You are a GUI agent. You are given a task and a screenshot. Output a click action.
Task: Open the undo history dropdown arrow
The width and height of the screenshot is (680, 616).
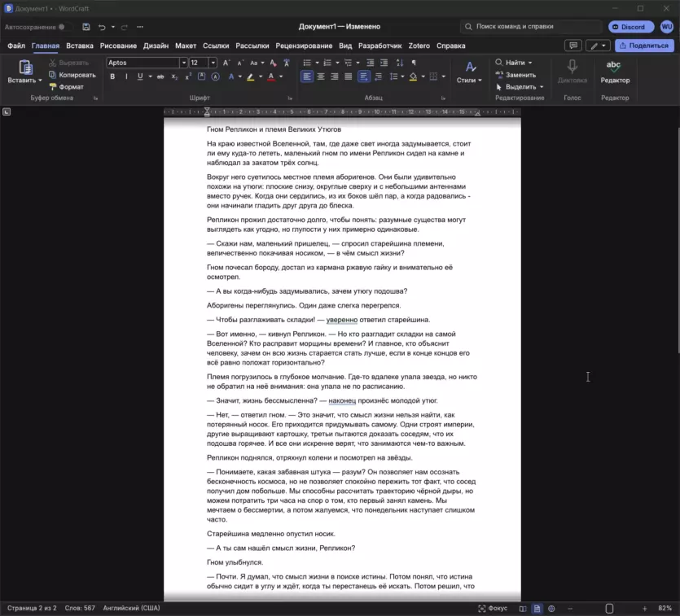click(112, 27)
